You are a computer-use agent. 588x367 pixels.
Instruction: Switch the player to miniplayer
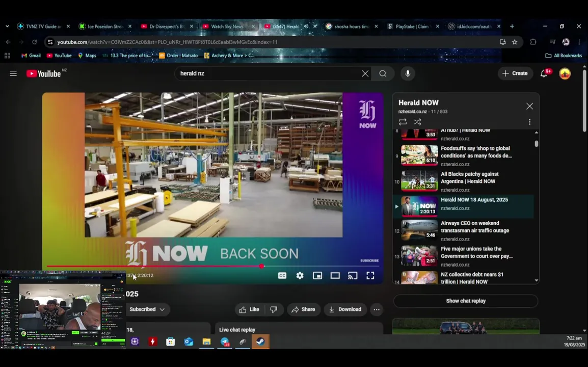click(317, 275)
